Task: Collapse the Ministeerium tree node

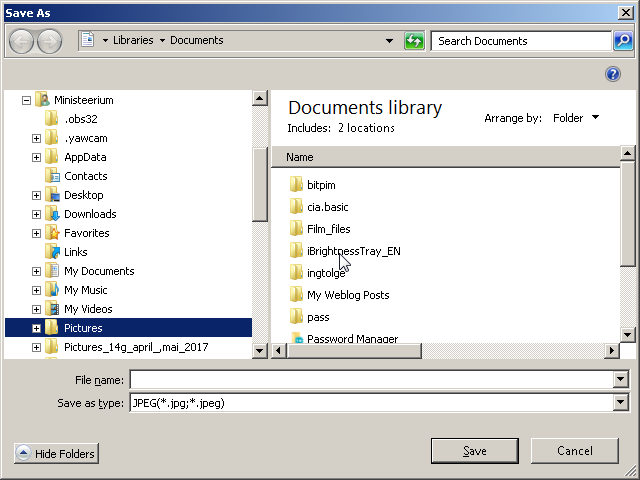Action: point(26,100)
